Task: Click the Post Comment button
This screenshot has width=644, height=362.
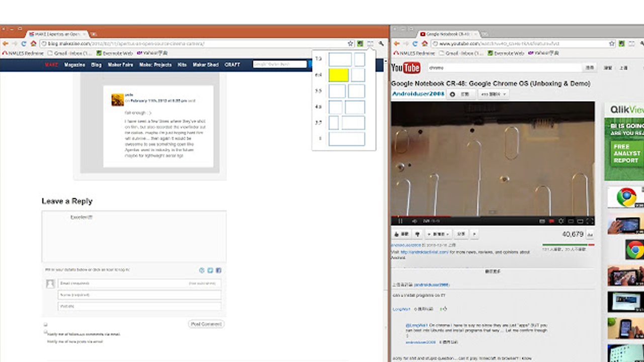Action: click(x=206, y=324)
